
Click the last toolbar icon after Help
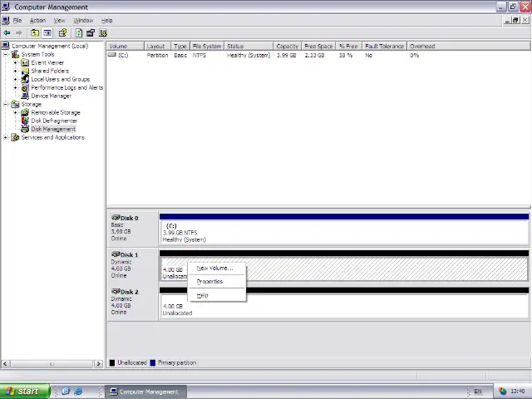tap(103, 33)
